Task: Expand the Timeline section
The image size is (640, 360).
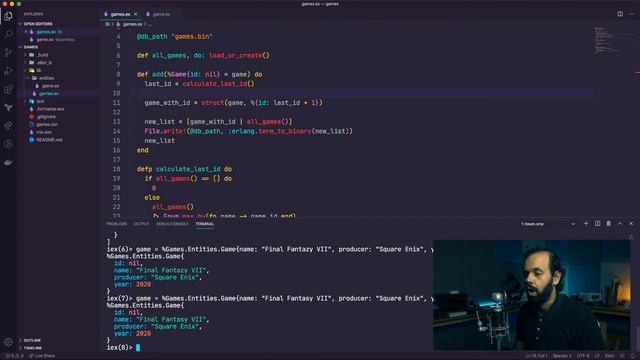Action: pyautogui.click(x=33, y=348)
